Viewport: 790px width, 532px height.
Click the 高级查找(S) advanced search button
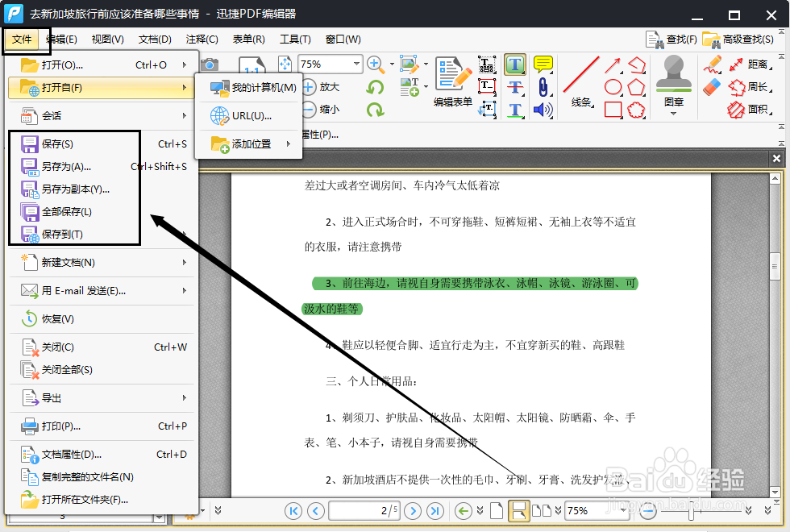pyautogui.click(x=738, y=39)
